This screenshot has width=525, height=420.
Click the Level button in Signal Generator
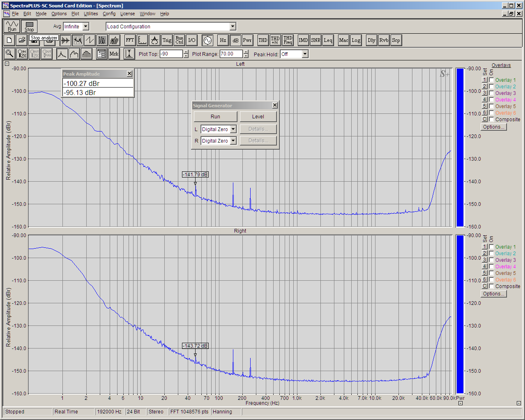[258, 117]
